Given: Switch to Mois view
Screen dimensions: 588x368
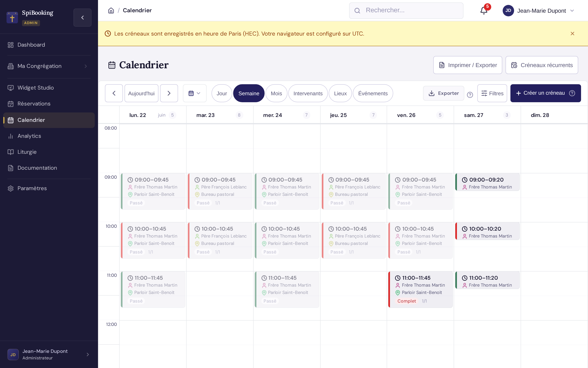Looking at the screenshot, I should [276, 93].
